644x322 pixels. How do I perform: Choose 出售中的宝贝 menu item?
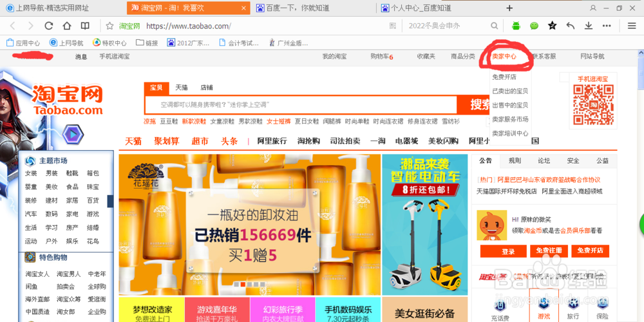(x=510, y=105)
